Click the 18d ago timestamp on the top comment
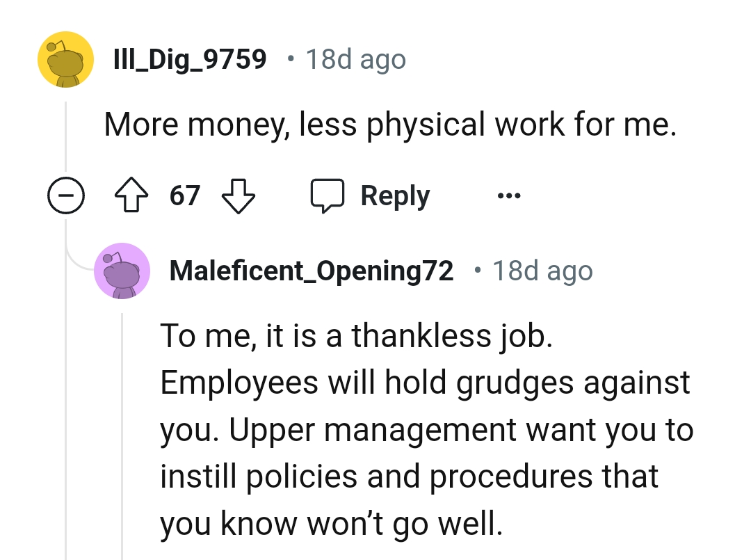The image size is (751, 560). point(355,59)
